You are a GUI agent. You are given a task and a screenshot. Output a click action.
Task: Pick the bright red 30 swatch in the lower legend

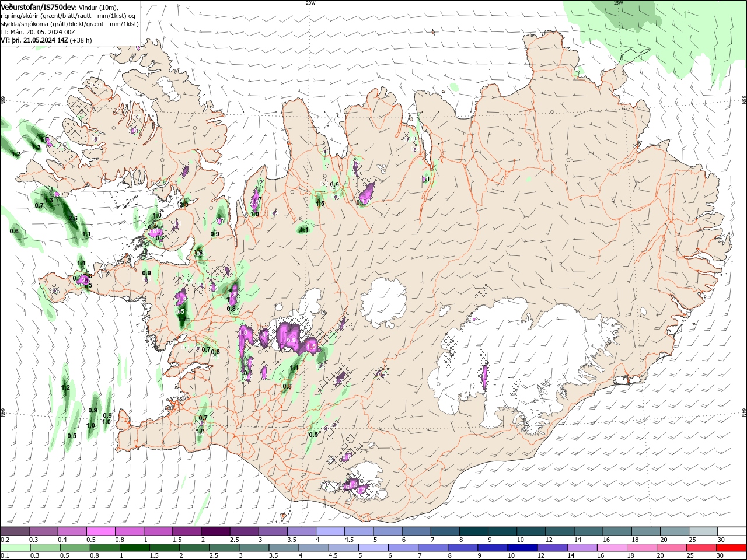tap(731, 548)
